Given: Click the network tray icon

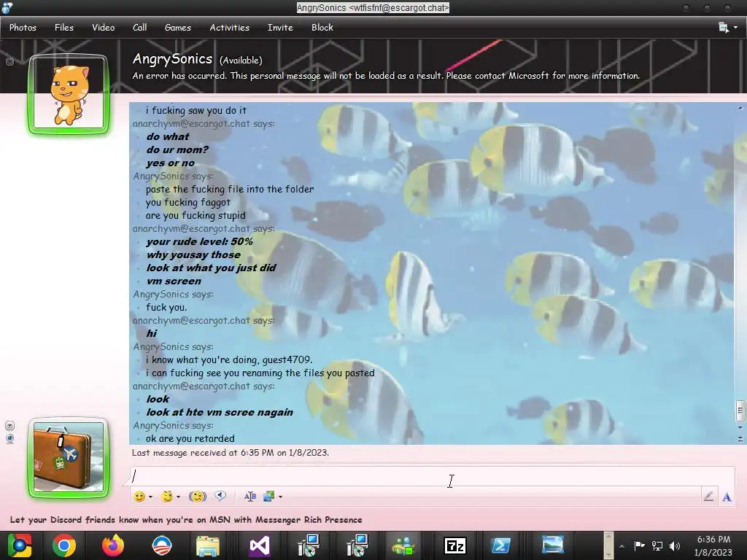Looking at the screenshot, I should coord(657,545).
